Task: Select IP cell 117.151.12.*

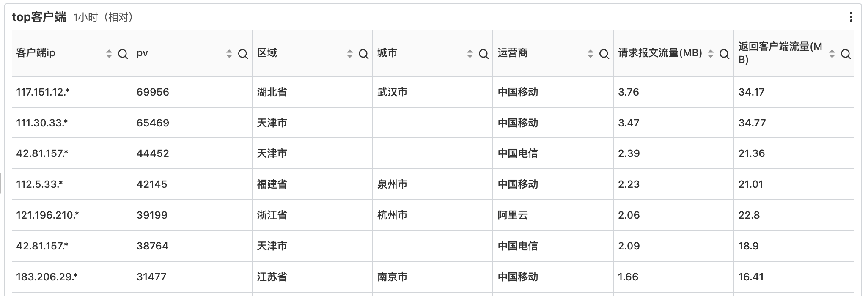Action: coord(43,92)
